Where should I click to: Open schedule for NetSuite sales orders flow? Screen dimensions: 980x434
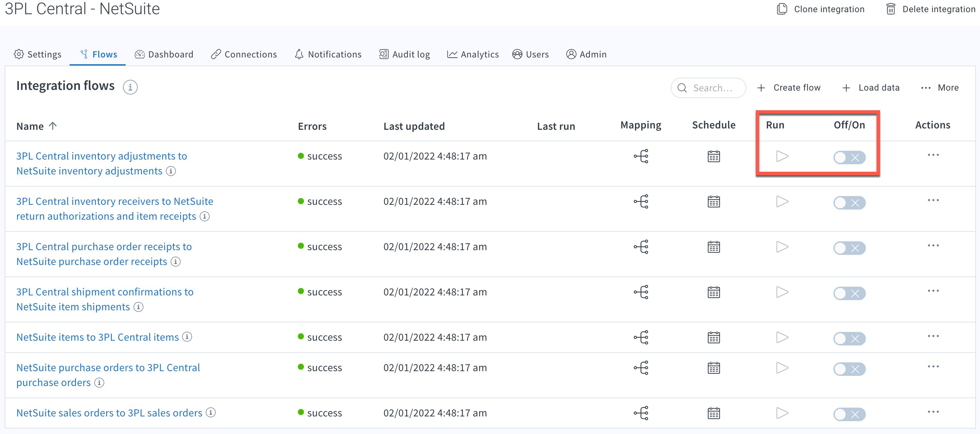(x=714, y=413)
